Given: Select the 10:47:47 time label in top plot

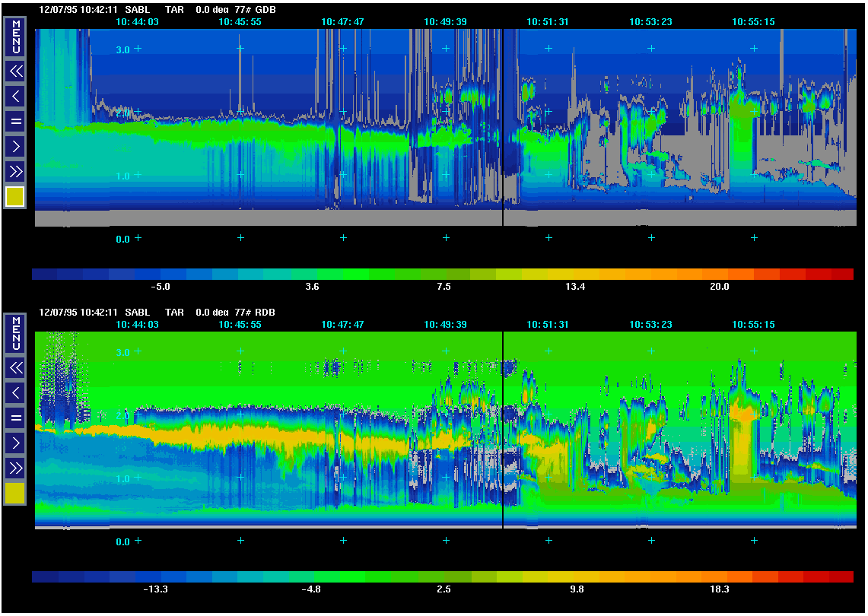Looking at the screenshot, I should pyautogui.click(x=342, y=22).
